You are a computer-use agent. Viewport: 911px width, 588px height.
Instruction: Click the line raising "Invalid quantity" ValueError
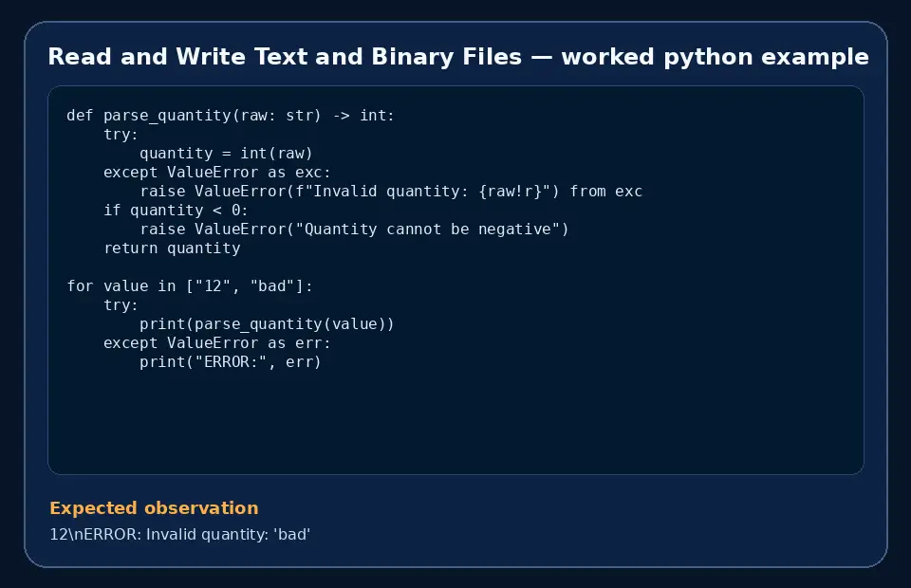391,192
